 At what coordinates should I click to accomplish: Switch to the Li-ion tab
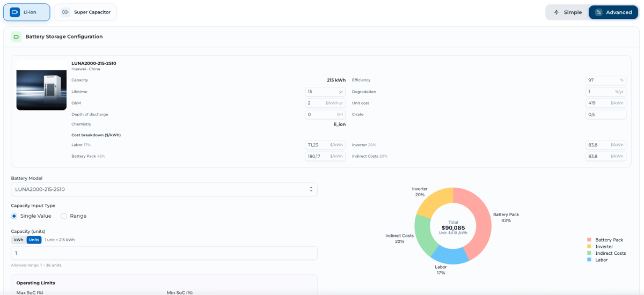(x=27, y=12)
